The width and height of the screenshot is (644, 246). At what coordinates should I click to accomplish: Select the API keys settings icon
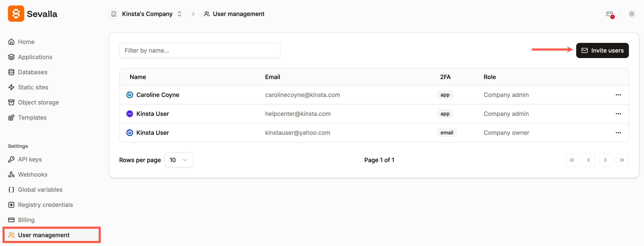coord(11,159)
